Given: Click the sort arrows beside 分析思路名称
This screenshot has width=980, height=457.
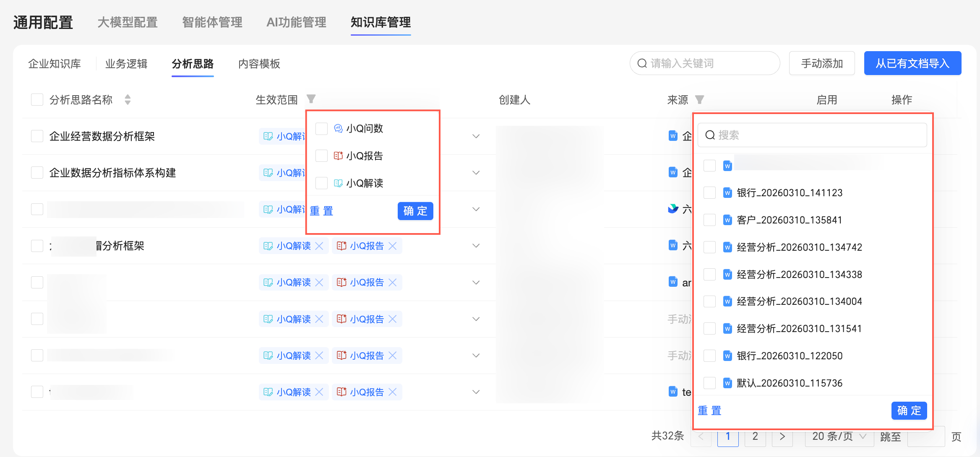Looking at the screenshot, I should click(128, 100).
